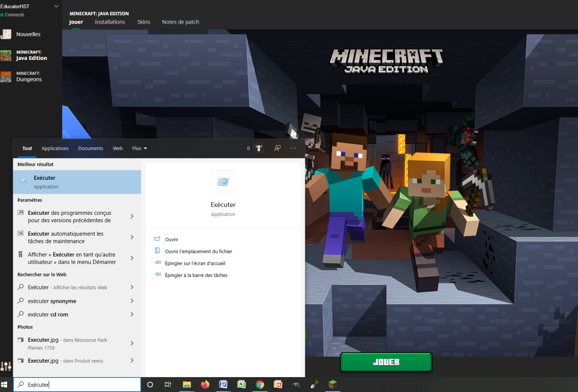
Task: Open GIMP from taskbar
Action: (296, 385)
